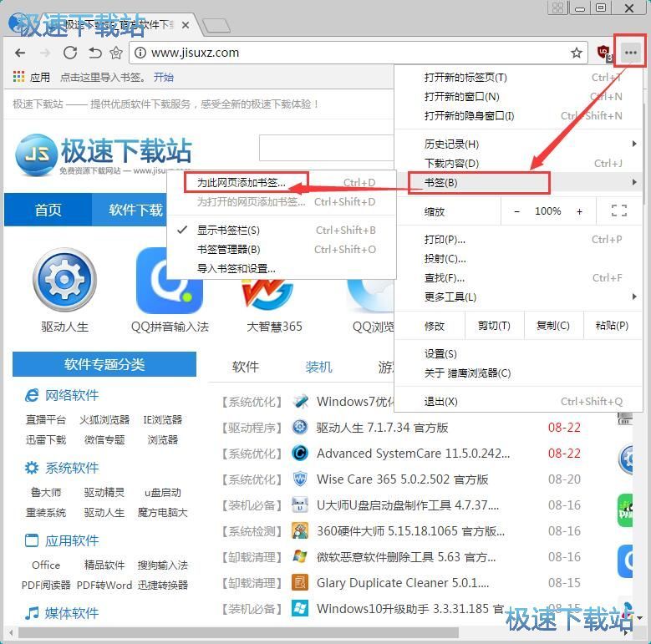Click the Windows10升级助手 row icon
This screenshot has height=644, width=651.
[300, 608]
